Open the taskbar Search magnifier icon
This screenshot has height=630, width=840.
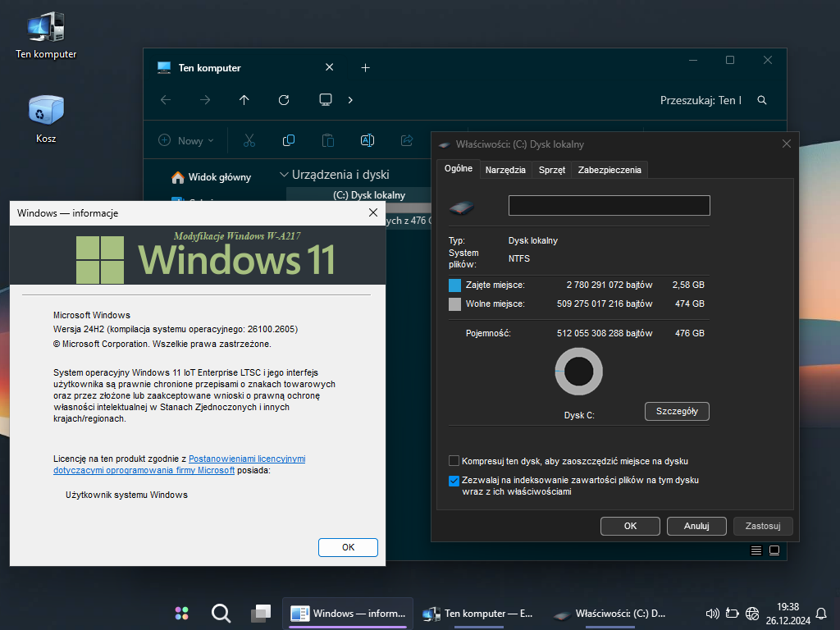(x=221, y=613)
